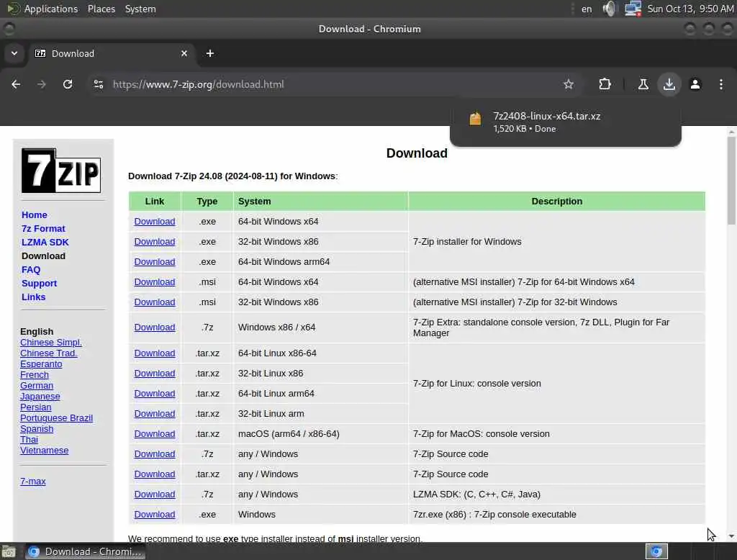Click the forward navigation arrow
Image resolution: width=737 pixels, height=560 pixels.
[41, 85]
